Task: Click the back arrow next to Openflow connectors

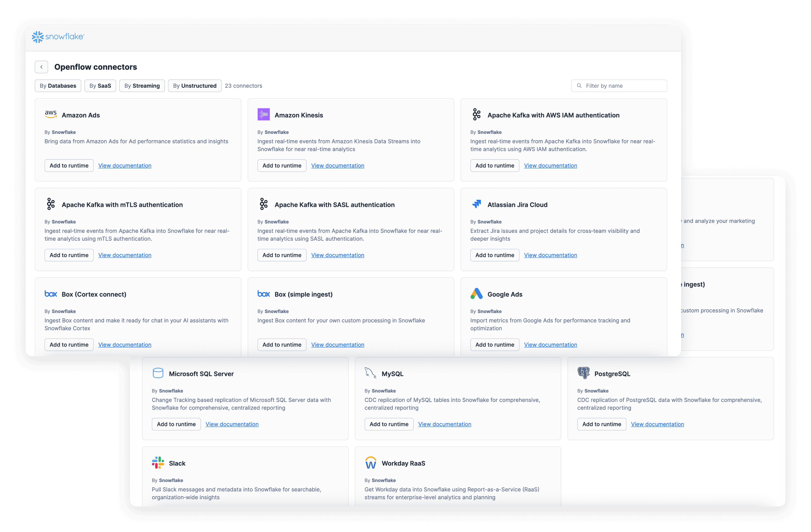Action: tap(41, 67)
